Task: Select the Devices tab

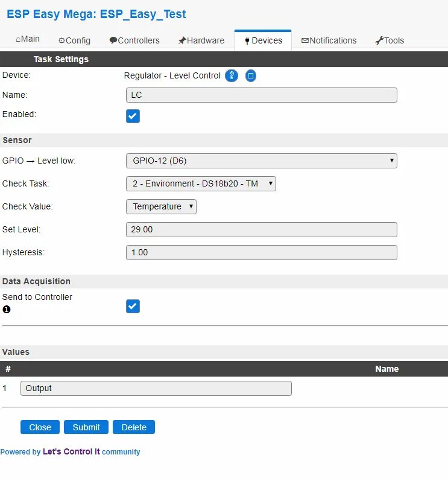Action: pyautogui.click(x=263, y=40)
